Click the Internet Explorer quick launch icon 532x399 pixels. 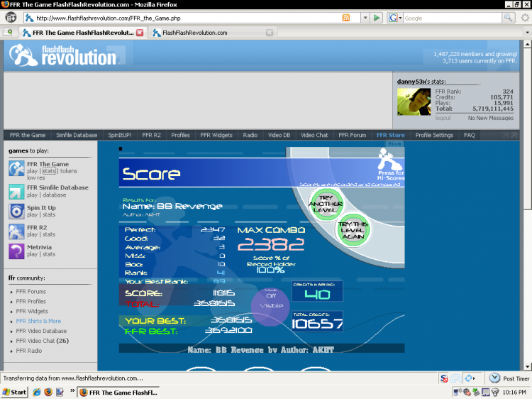click(x=37, y=392)
